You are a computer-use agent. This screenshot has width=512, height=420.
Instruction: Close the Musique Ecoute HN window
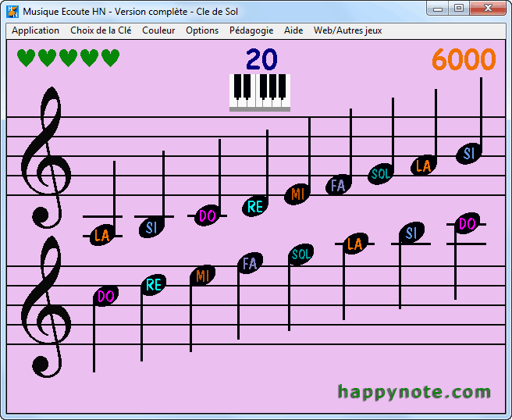(488, 9)
